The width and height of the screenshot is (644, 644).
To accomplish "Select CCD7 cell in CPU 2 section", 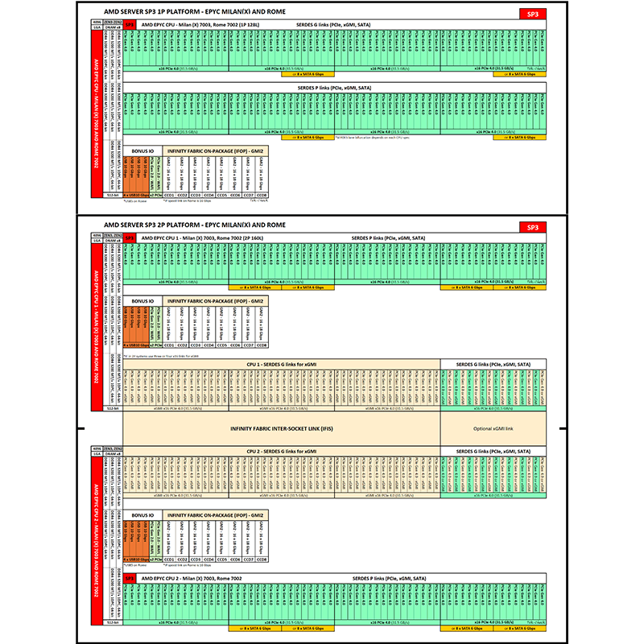I will tap(249, 559).
